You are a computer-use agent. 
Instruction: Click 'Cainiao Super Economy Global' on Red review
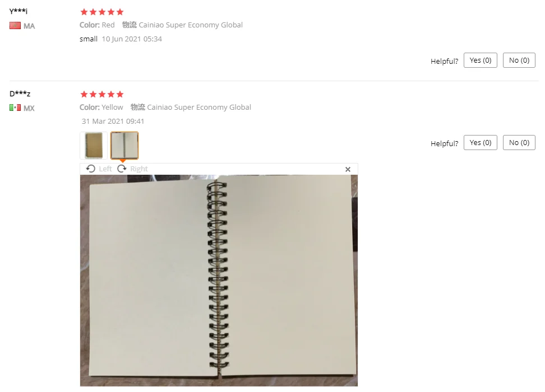click(191, 25)
